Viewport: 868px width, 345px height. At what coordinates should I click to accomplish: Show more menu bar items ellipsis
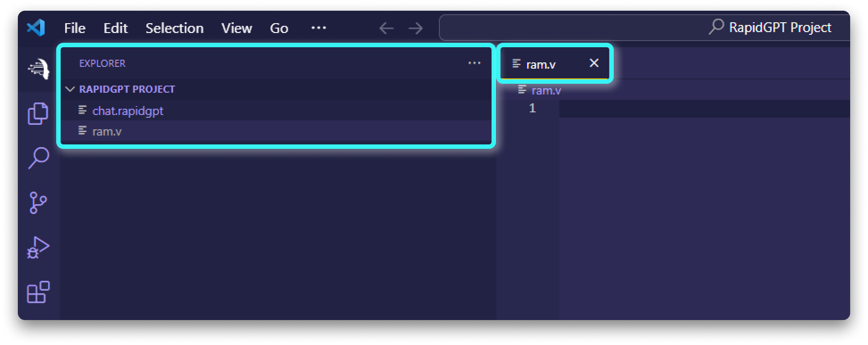[318, 28]
